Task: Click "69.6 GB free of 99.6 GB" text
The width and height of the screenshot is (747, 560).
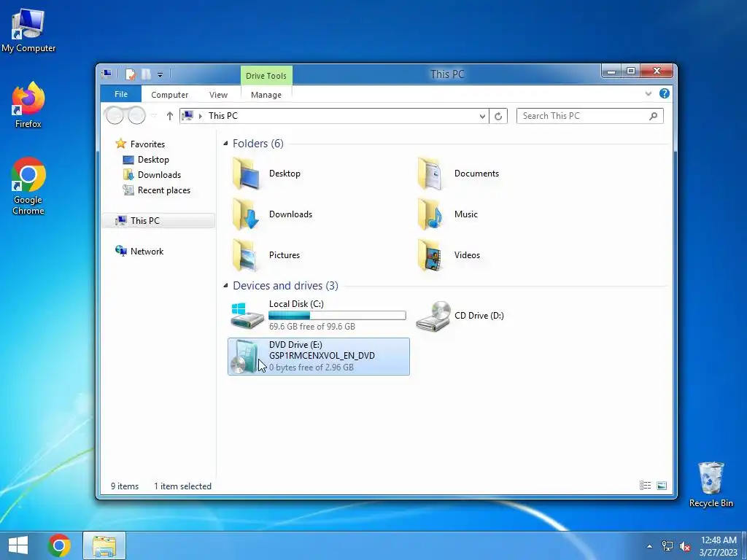Action: point(312,327)
